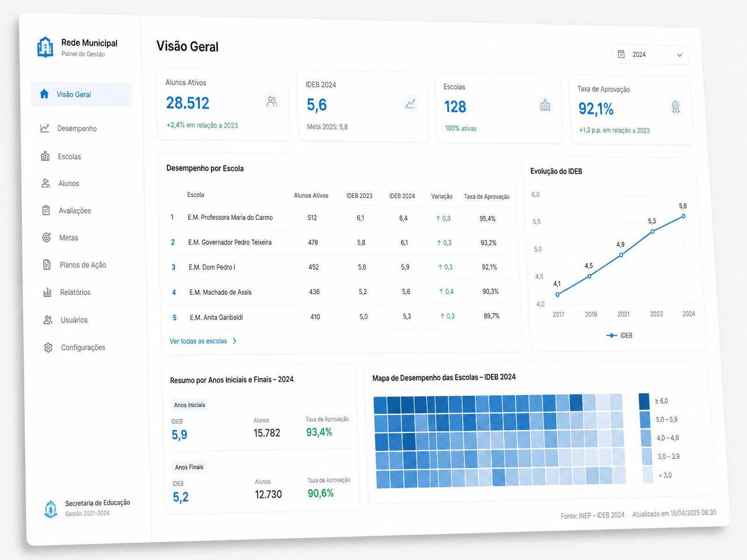Open E.M. Anita Garibaldi row
Screen dimensions: 747x560
(343, 317)
